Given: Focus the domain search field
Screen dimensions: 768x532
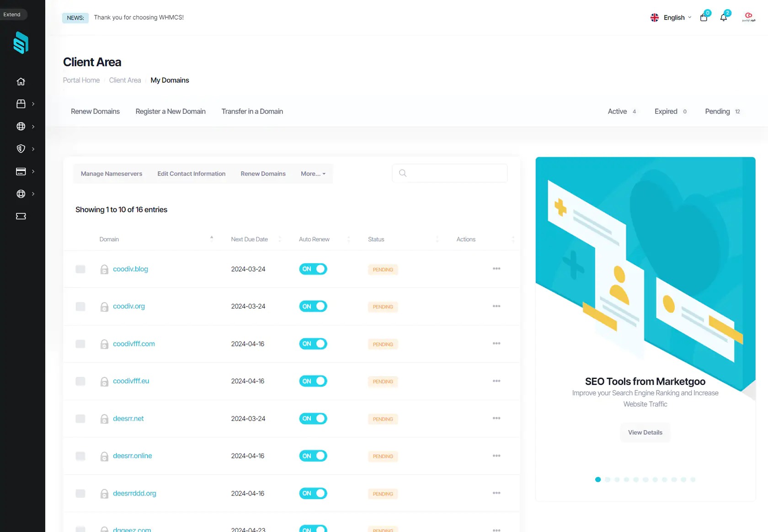Looking at the screenshot, I should [450, 173].
